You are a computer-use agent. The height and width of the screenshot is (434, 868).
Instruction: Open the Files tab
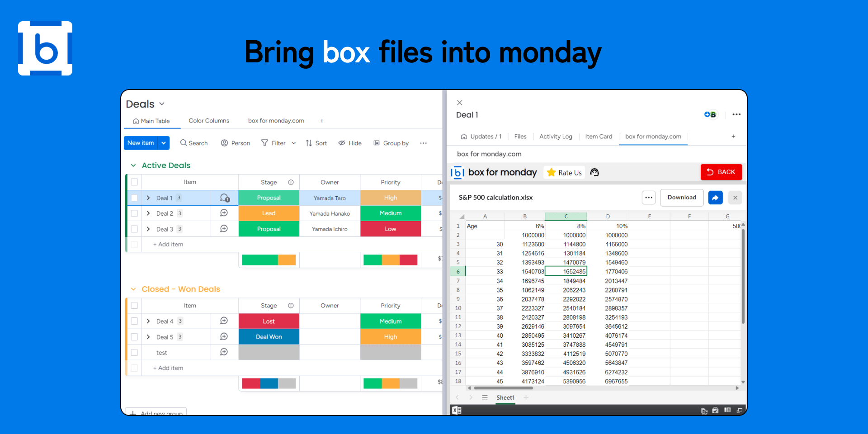pos(520,136)
